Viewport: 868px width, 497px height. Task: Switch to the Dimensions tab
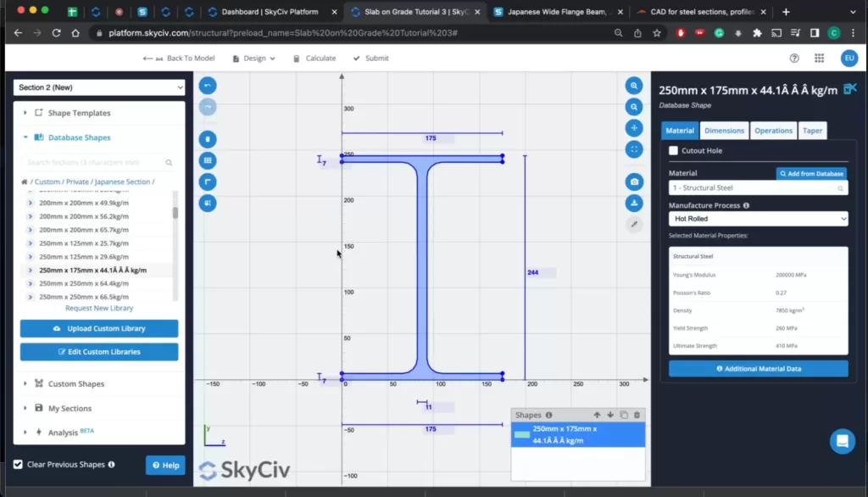coord(724,131)
